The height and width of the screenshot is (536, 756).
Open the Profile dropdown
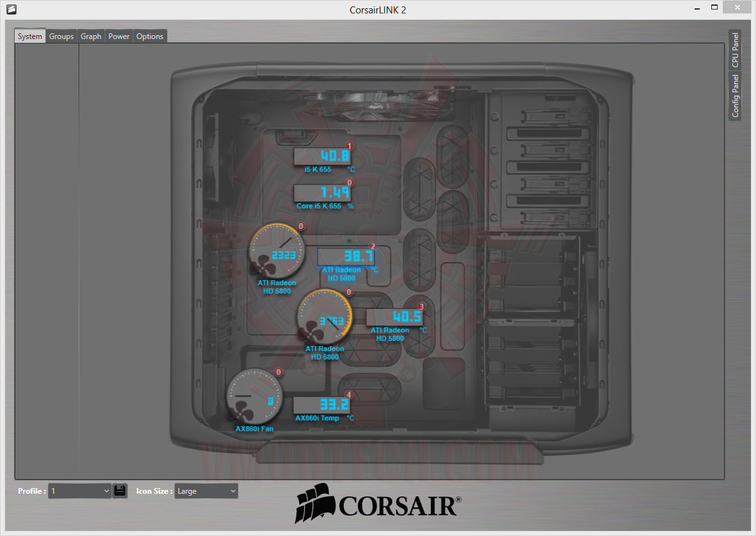(x=79, y=491)
